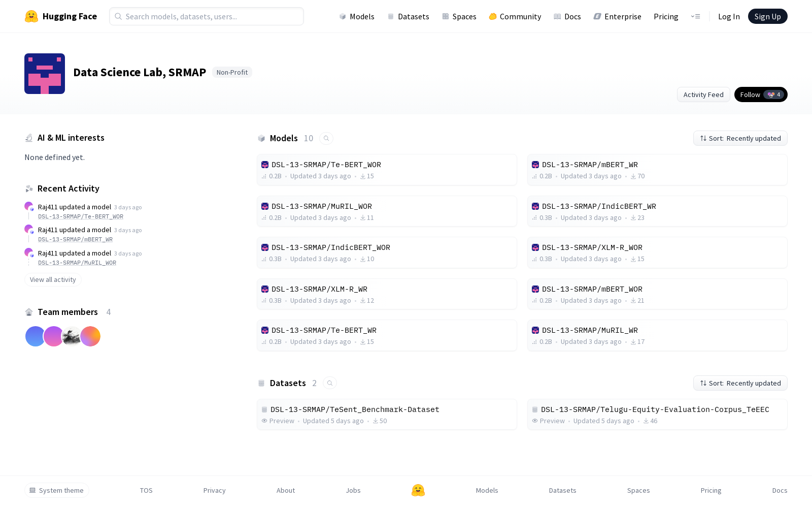Click the org icon on the MuRIL_WR card

point(535,330)
